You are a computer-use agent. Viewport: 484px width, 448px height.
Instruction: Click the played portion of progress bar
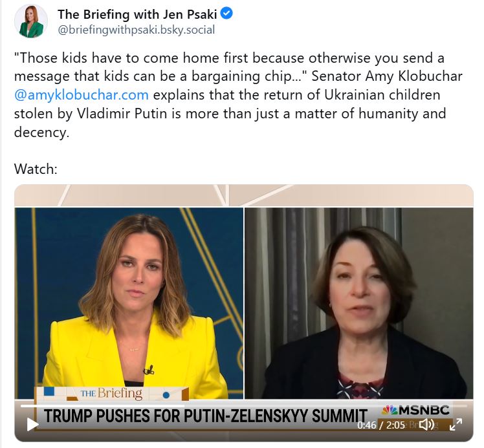point(103,406)
